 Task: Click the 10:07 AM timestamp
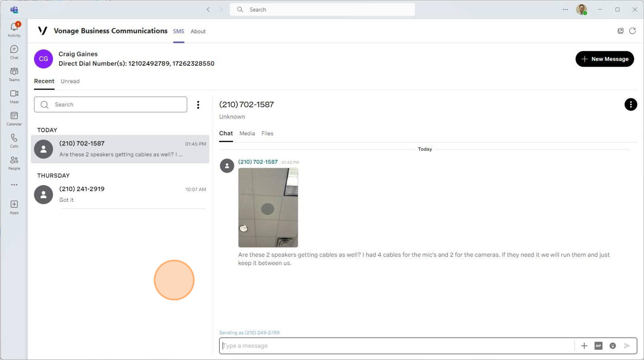pos(196,189)
